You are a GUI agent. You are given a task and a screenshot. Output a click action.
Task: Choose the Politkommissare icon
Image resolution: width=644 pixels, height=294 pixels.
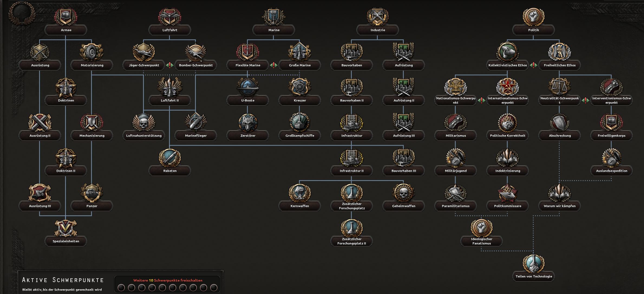(x=508, y=193)
